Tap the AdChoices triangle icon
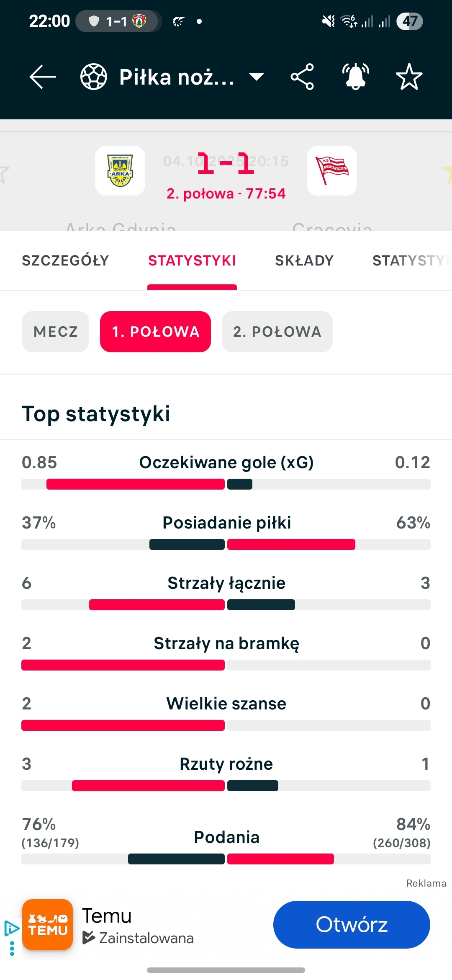Viewport: 452px width, 980px height. [x=11, y=928]
